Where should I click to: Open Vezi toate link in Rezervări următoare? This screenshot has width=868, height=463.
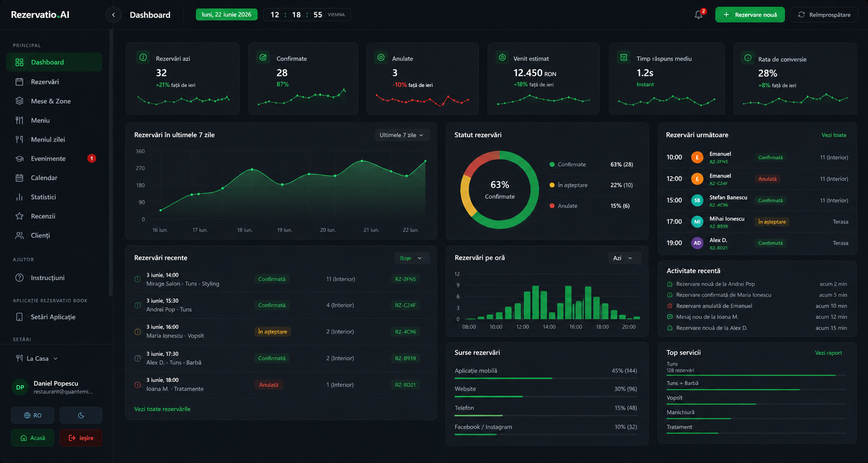(x=834, y=135)
